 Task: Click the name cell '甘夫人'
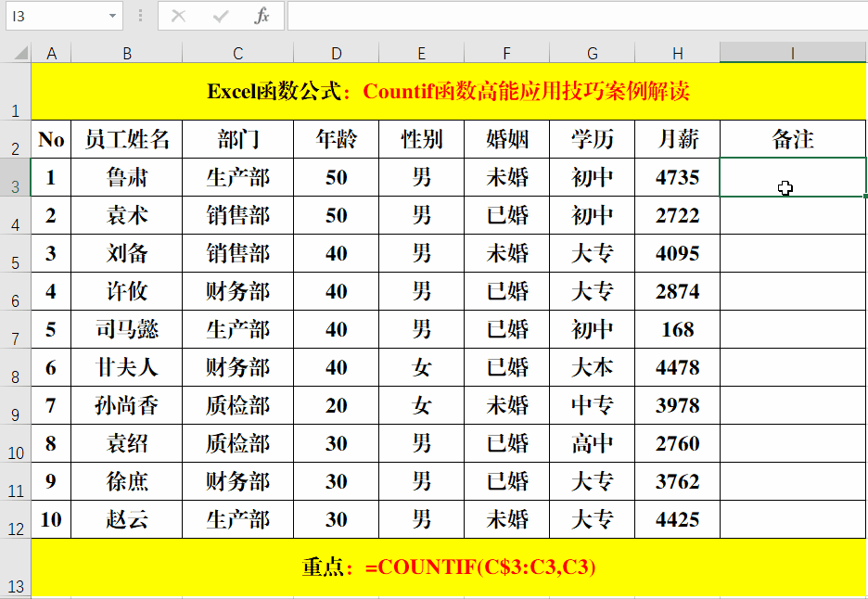127,367
